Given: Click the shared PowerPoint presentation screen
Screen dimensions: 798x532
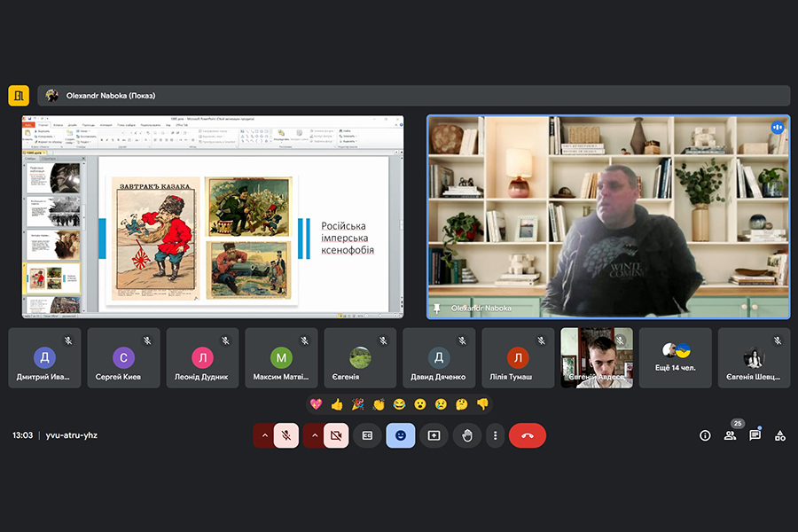Looking at the screenshot, I should [213, 217].
